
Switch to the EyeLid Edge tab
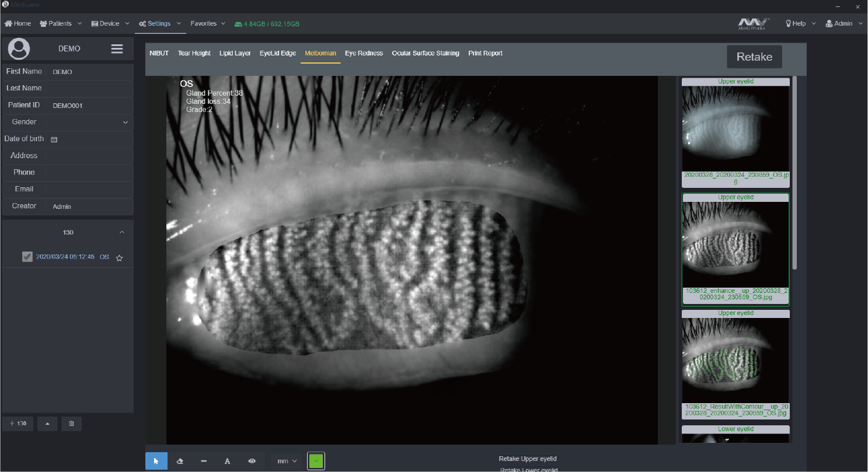click(x=278, y=53)
